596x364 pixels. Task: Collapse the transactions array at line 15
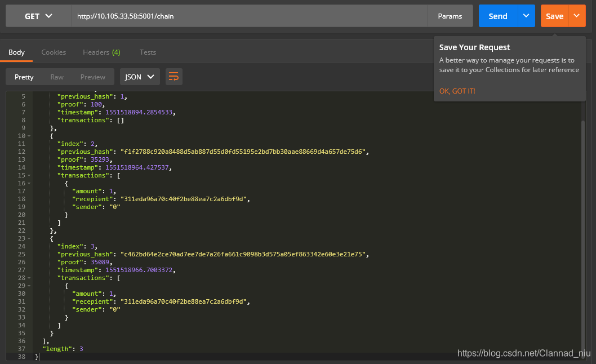[x=29, y=176]
